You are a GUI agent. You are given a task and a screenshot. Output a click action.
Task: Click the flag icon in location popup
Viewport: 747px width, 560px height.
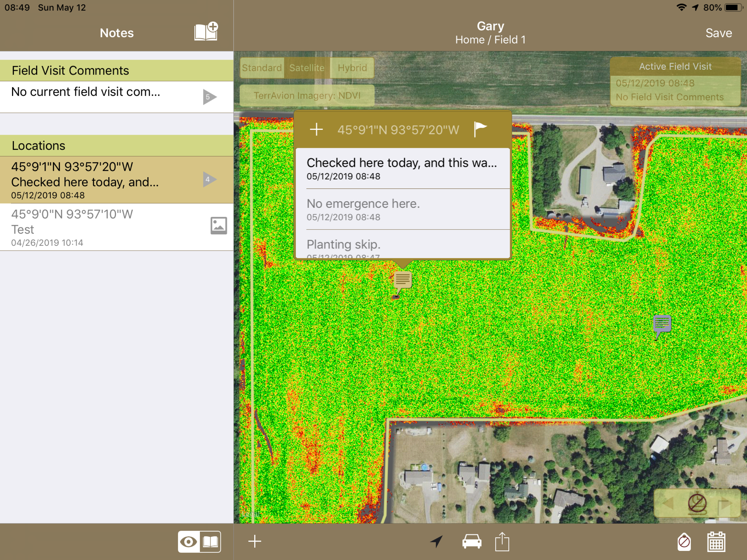click(480, 129)
